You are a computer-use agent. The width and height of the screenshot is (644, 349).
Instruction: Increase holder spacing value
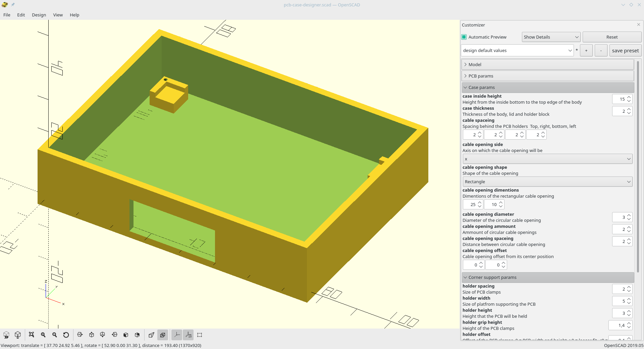point(629,287)
